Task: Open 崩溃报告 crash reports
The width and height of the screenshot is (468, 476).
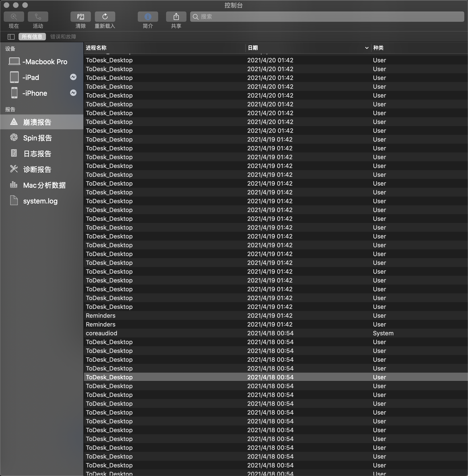Action: pyautogui.click(x=42, y=122)
